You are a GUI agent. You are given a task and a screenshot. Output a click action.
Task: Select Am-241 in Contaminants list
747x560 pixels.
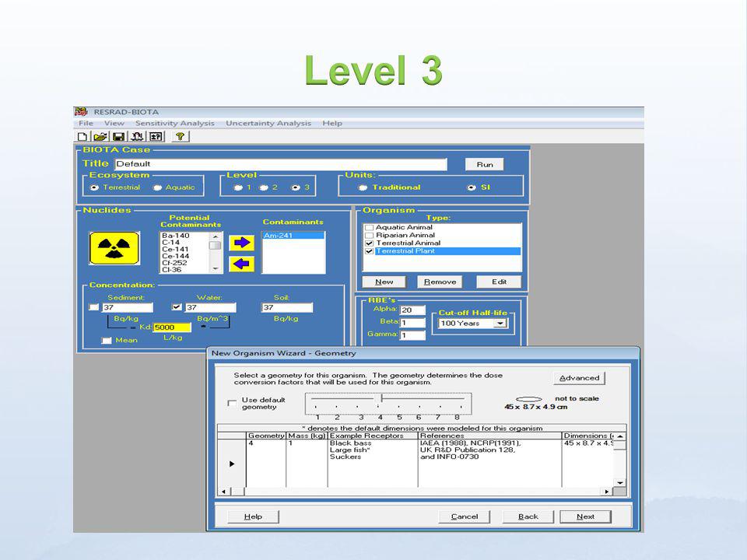click(293, 236)
